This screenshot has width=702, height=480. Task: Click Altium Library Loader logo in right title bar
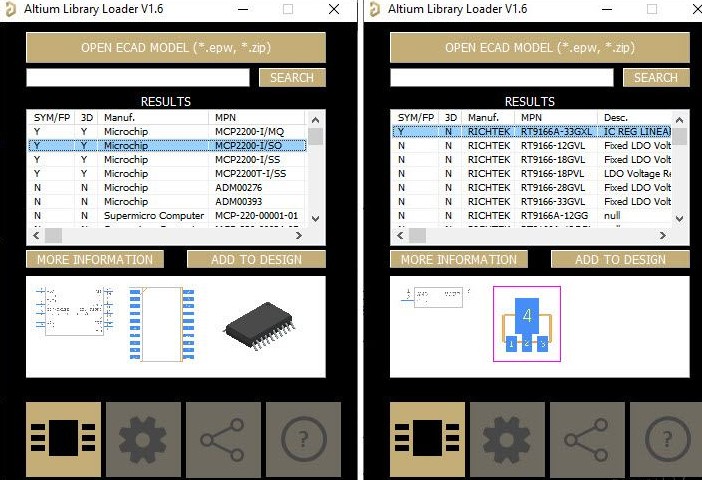374,9
